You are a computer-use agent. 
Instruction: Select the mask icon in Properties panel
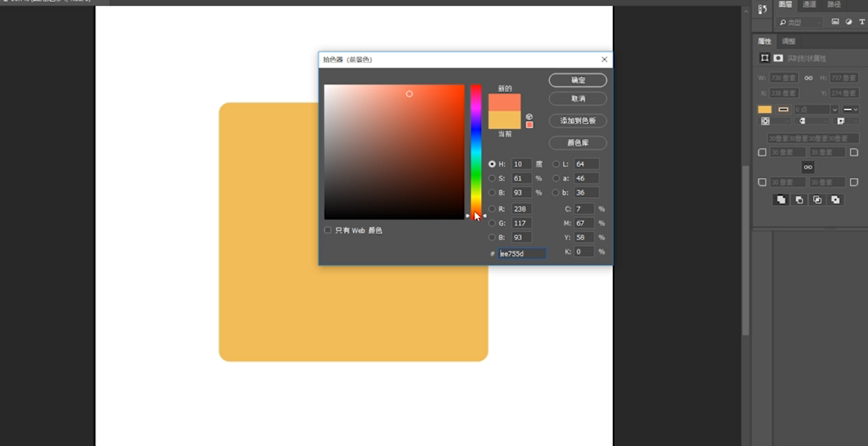[x=778, y=58]
